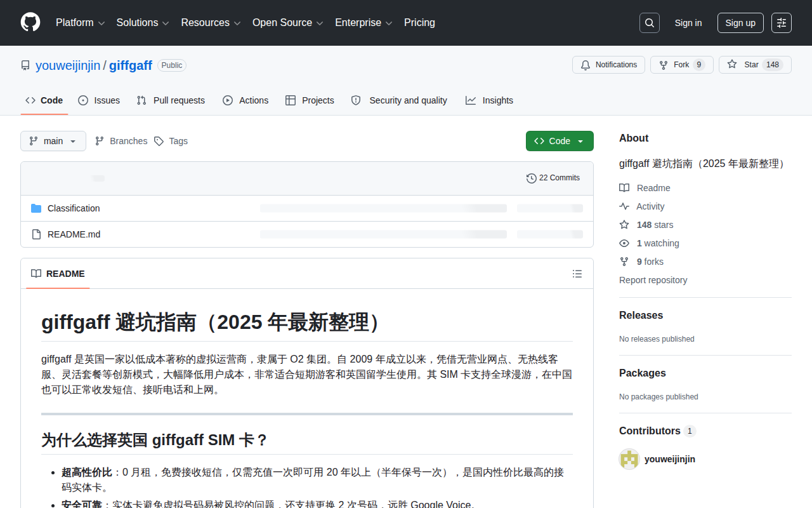Expand the green Code dropdown
Viewport: 812px width, 508px height.
pyautogui.click(x=560, y=141)
